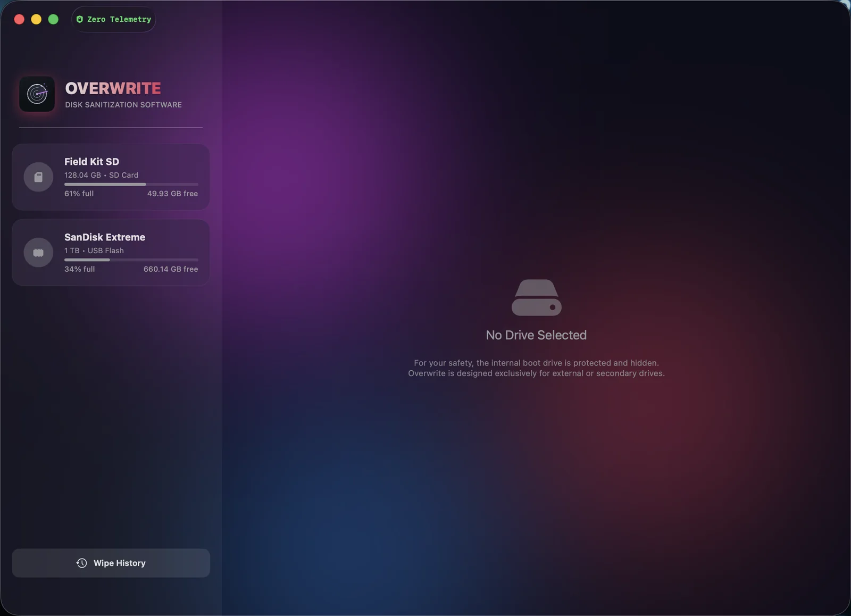Click the USB flash chip icon for SanDisk Extreme
The width and height of the screenshot is (851, 616).
pyautogui.click(x=38, y=252)
